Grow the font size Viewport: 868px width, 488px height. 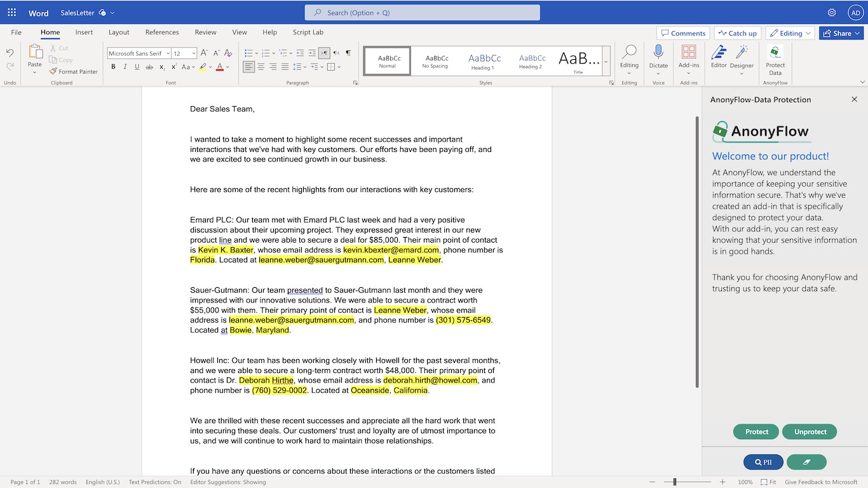[205, 53]
